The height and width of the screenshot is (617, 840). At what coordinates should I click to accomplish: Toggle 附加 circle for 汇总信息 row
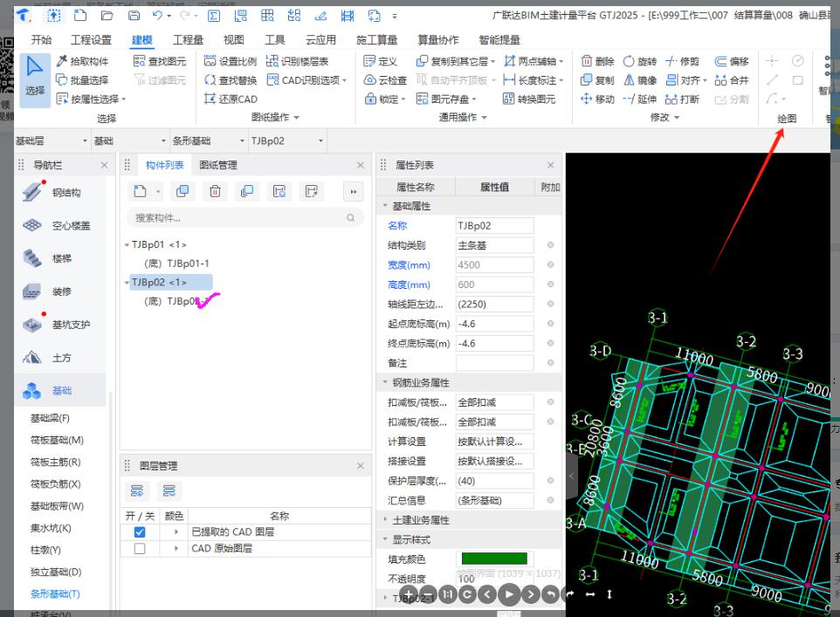pos(550,500)
